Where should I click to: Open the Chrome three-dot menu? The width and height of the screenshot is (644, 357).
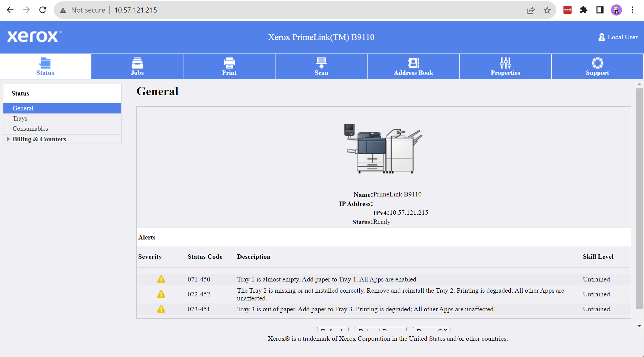[x=632, y=10]
